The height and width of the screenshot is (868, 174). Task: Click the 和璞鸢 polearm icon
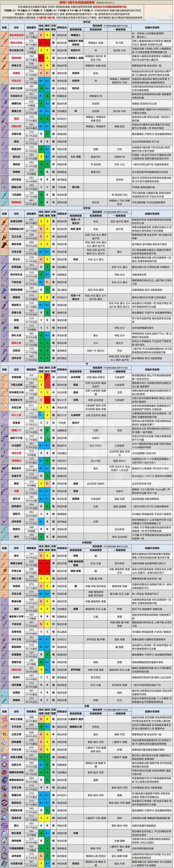[4, 586]
